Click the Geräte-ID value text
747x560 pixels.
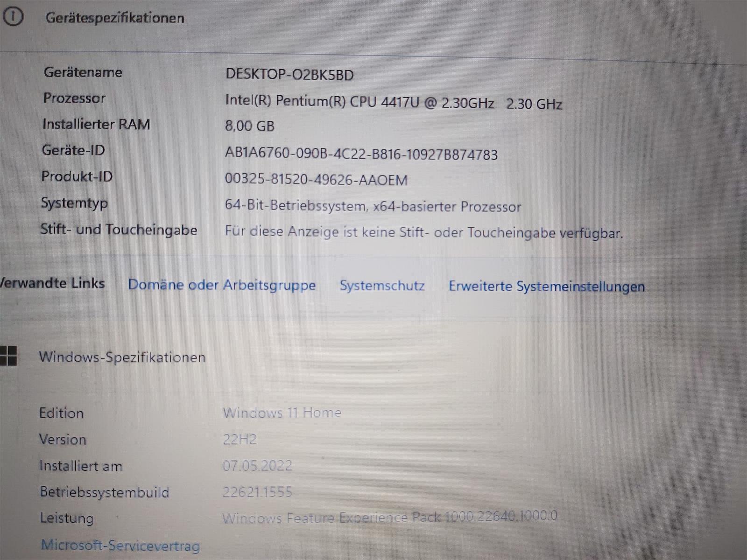[x=361, y=154]
